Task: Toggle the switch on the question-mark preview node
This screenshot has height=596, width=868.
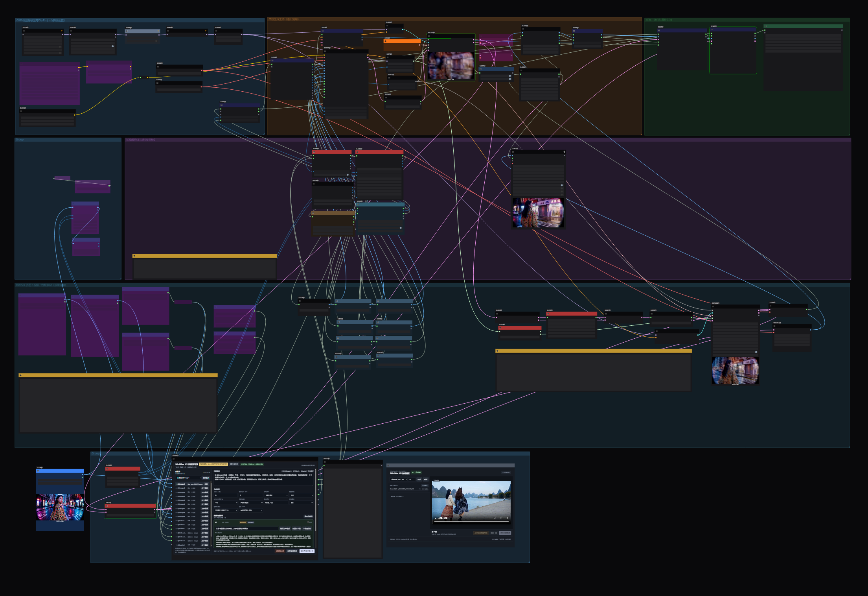Action: [x=562, y=185]
